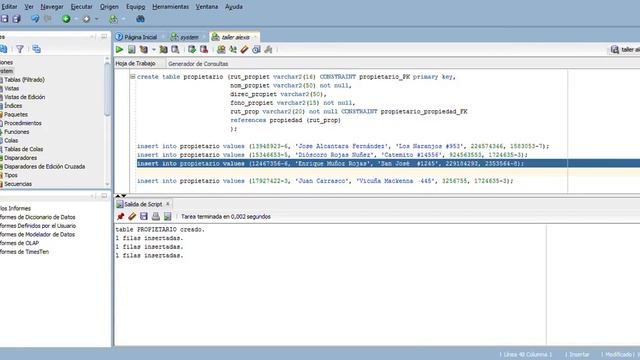Switch to Generador de Consultas tab
Screen dimensions: 640x360
point(198,64)
